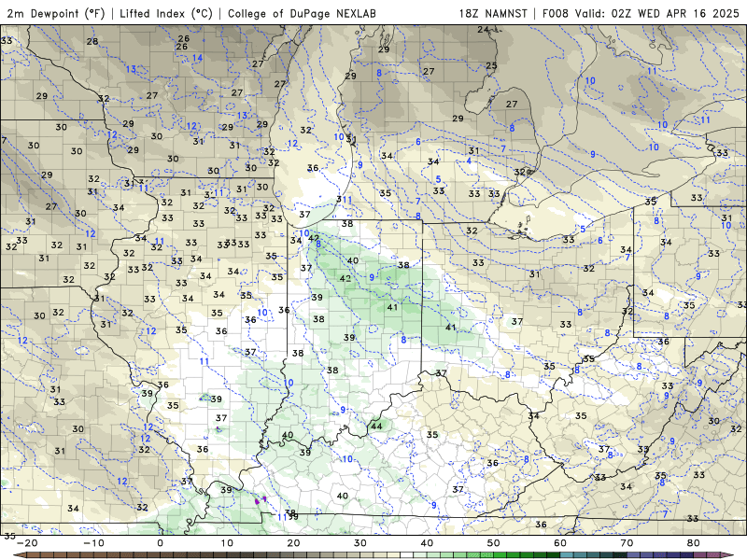Click the dewpoint value 24 at map top
Image resolution: width=747 pixels, height=560 pixels.
point(484,30)
